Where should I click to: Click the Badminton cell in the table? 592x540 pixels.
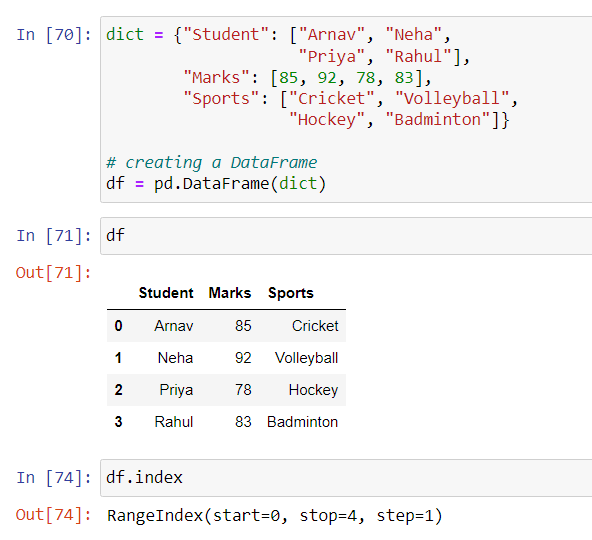click(x=302, y=422)
